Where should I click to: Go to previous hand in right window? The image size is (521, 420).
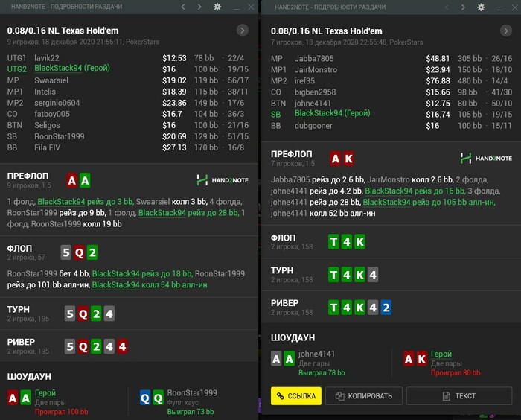(447, 7)
